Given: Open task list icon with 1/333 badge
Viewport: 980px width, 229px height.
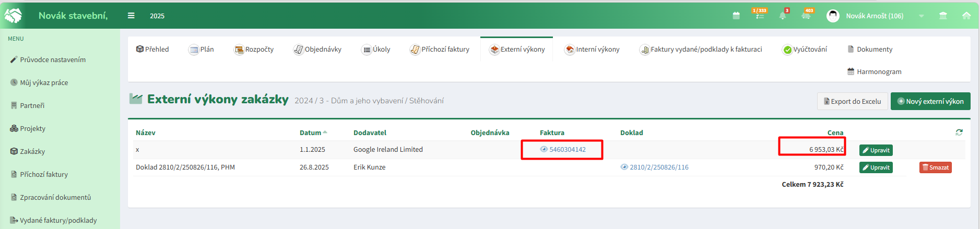Looking at the screenshot, I should click(760, 14).
